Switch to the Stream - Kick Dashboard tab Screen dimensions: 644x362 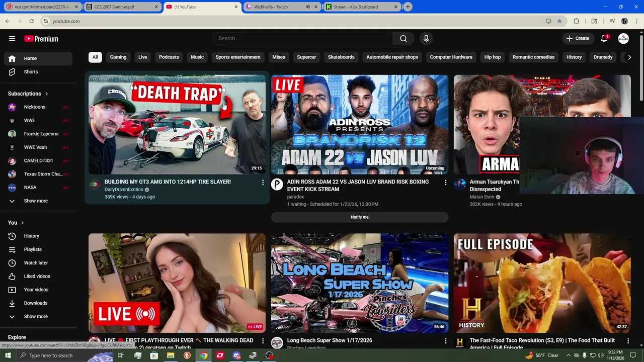361,7
